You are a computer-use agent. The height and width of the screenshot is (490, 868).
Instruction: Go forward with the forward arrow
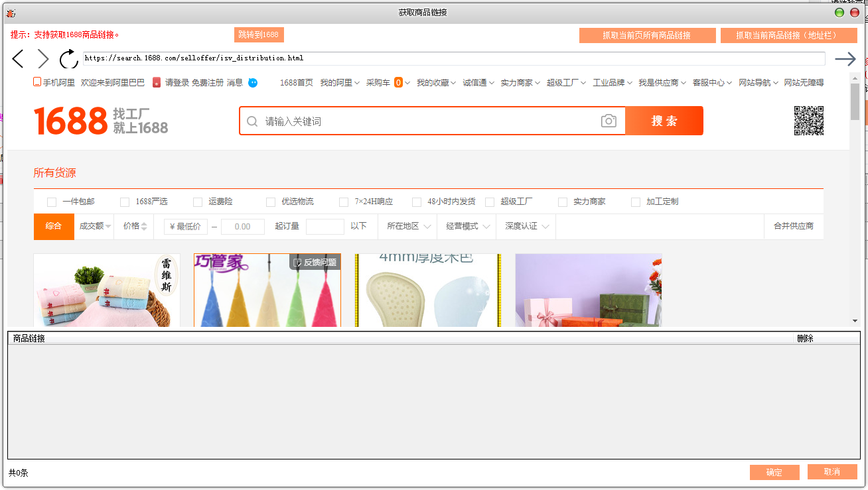coord(43,59)
